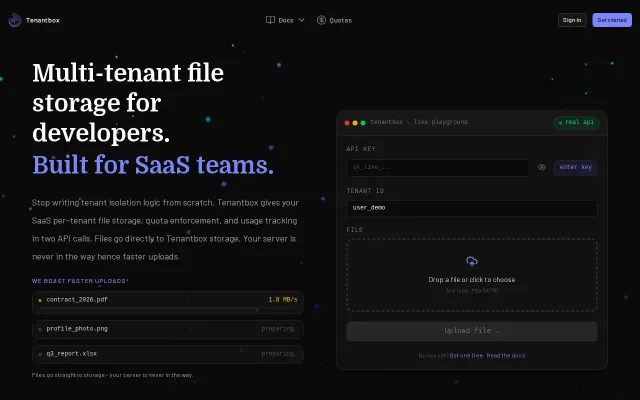Click the 'Built for SaaS teams.' heading

point(153,165)
